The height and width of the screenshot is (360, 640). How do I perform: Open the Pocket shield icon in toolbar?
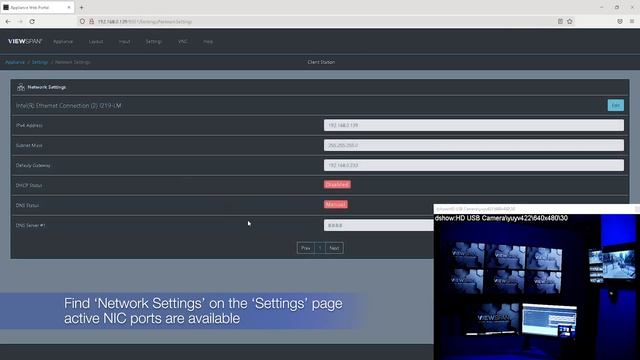620,21
